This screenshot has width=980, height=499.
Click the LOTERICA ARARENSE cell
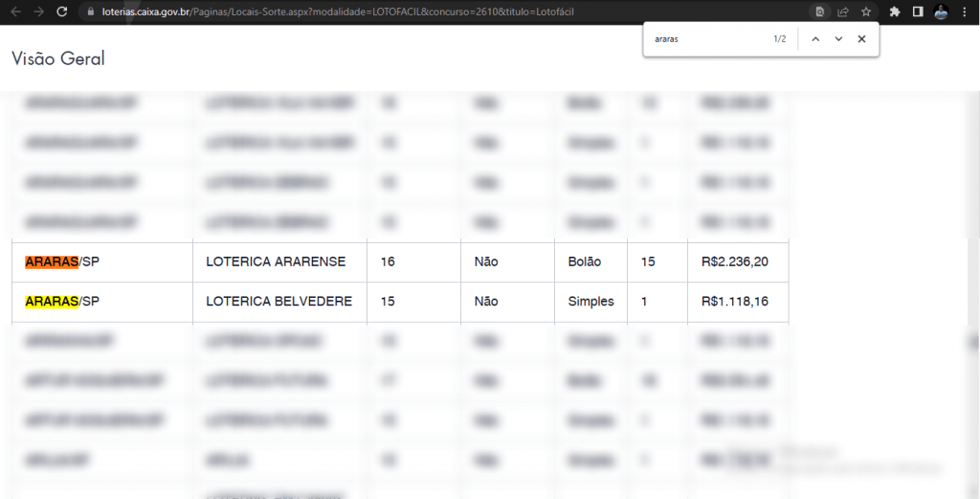276,261
